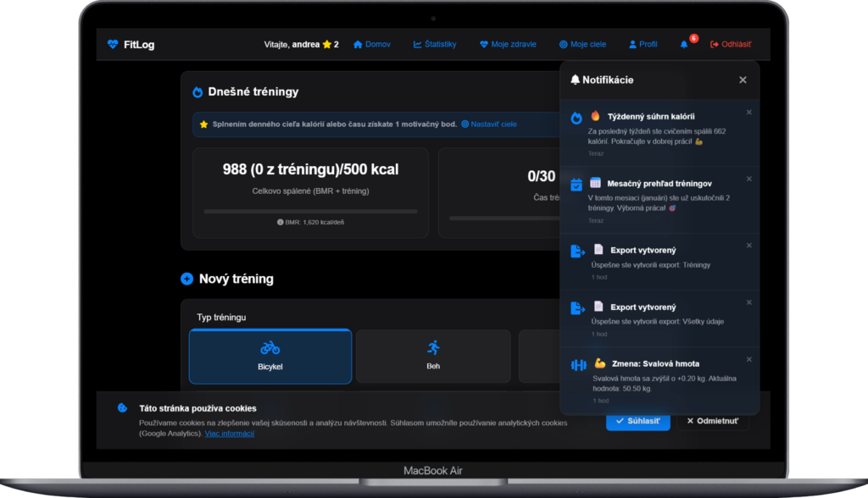Click the FitLog heart logo icon
The height and width of the screenshot is (498, 868).
113,45
